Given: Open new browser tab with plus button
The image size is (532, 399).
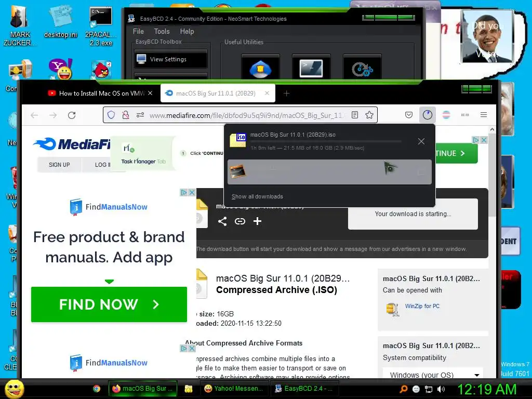Looking at the screenshot, I should pyautogui.click(x=286, y=94).
